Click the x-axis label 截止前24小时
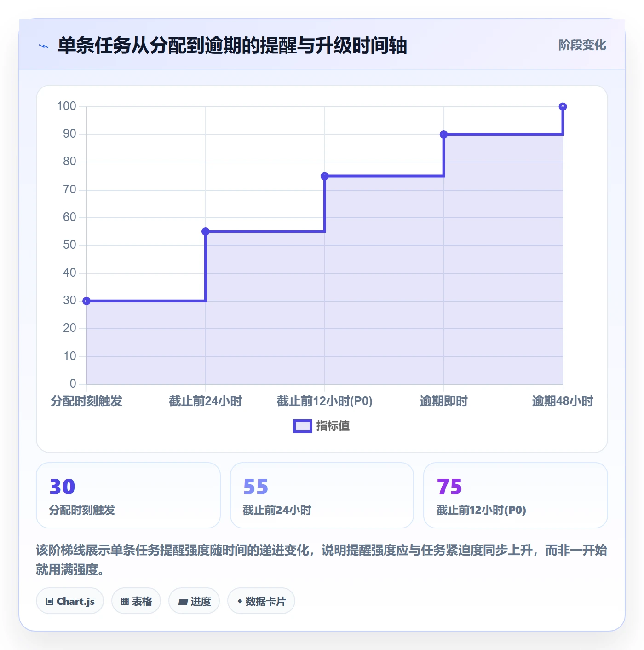Image resolution: width=644 pixels, height=650 pixels. (x=206, y=401)
